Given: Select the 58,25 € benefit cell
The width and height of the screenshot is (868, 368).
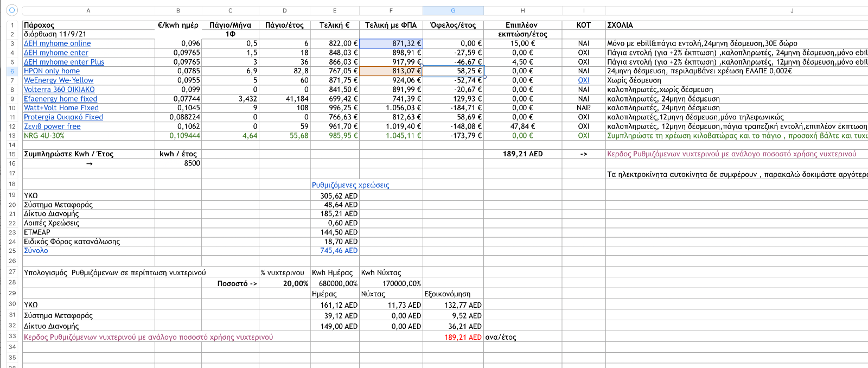Looking at the screenshot, I should (x=453, y=71).
